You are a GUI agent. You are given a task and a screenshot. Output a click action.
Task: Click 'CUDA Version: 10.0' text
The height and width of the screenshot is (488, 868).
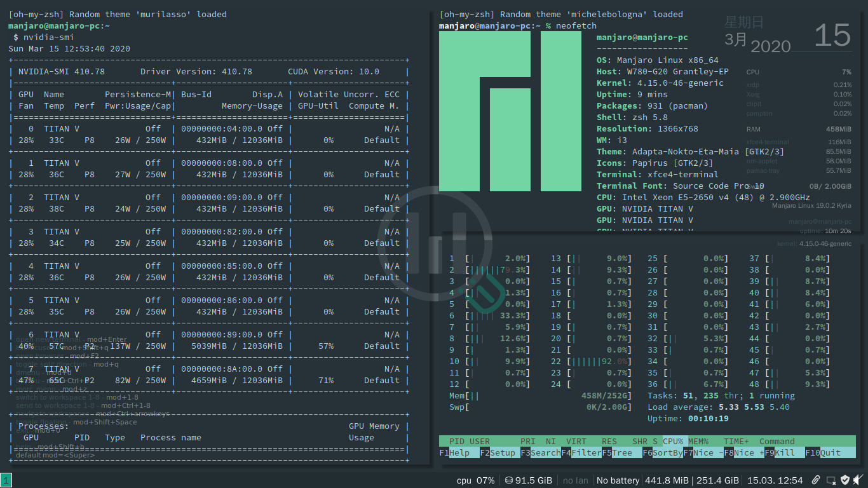[x=334, y=72]
